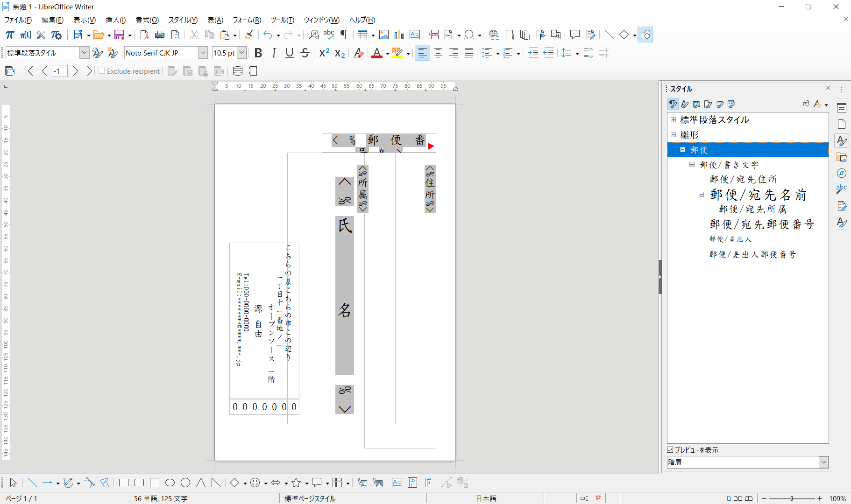
Task: Toggle left alignment button
Action: click(x=422, y=53)
